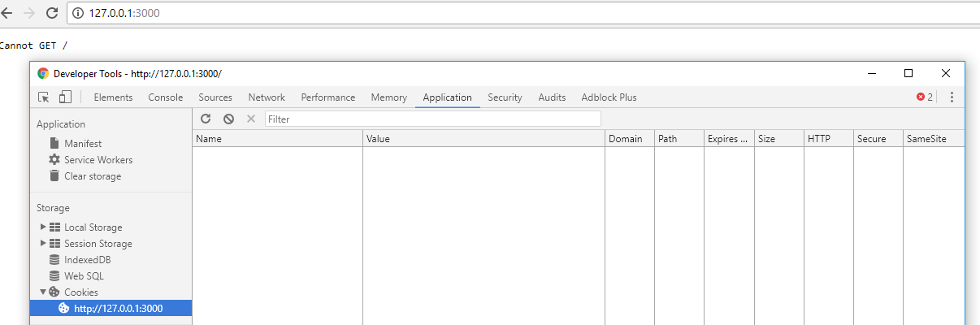980x325 pixels.
Task: Sort by the Secure column header
Action: [x=878, y=139]
